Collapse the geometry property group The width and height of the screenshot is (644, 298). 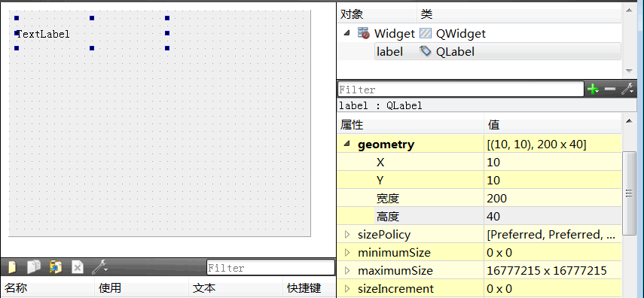pyautogui.click(x=347, y=144)
